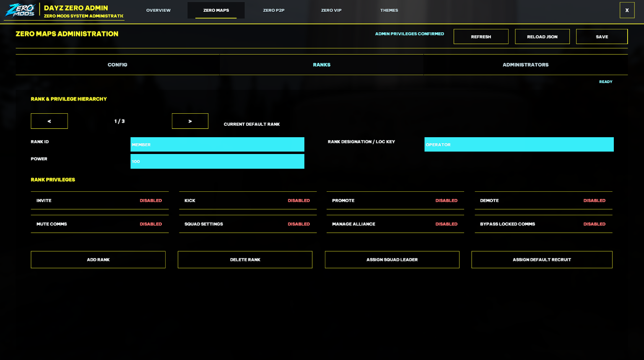Go to the Themes tab
Viewport: 644px width, 360px height.
pyautogui.click(x=389, y=10)
